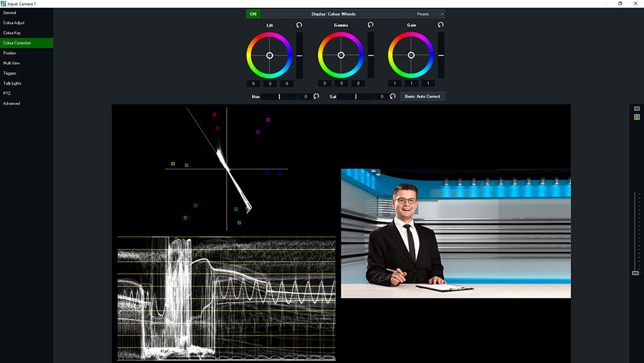Reset the Sat slider value
This screenshot has height=363, width=644.
[x=392, y=96]
